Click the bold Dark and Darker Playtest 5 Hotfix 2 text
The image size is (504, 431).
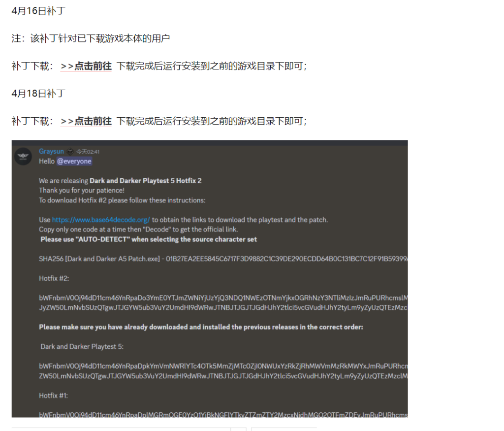coord(146,181)
